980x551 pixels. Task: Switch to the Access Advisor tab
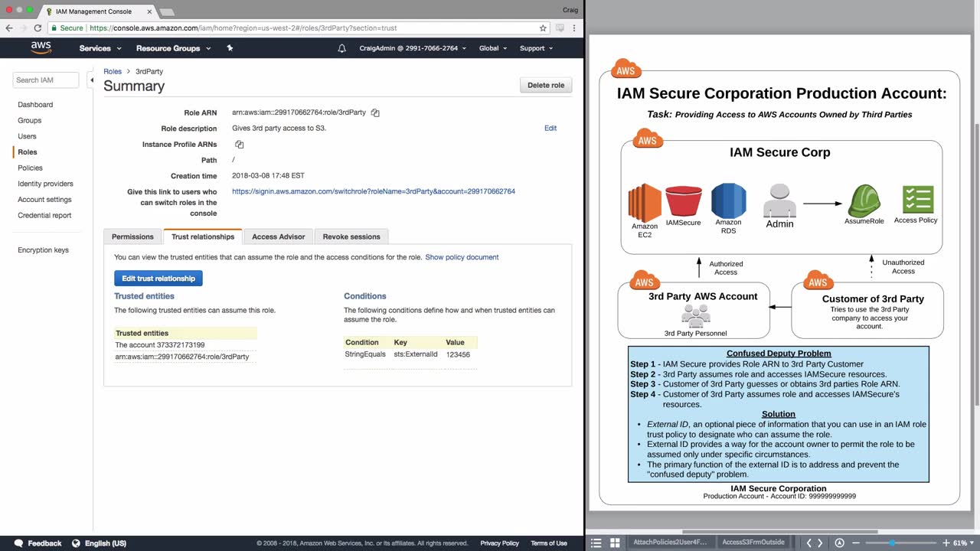pos(278,236)
